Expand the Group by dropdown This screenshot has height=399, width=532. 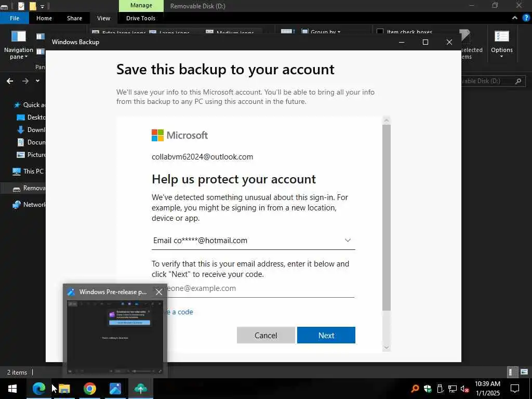coord(321,32)
